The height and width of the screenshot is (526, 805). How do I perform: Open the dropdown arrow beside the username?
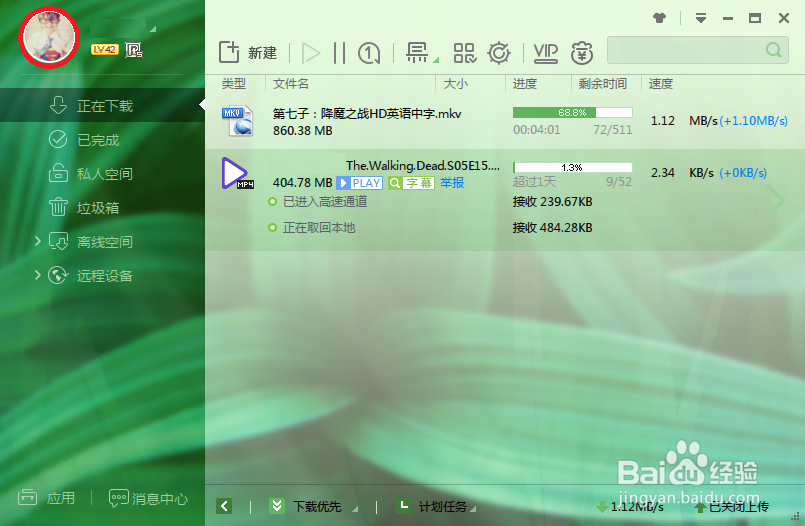pos(152,29)
